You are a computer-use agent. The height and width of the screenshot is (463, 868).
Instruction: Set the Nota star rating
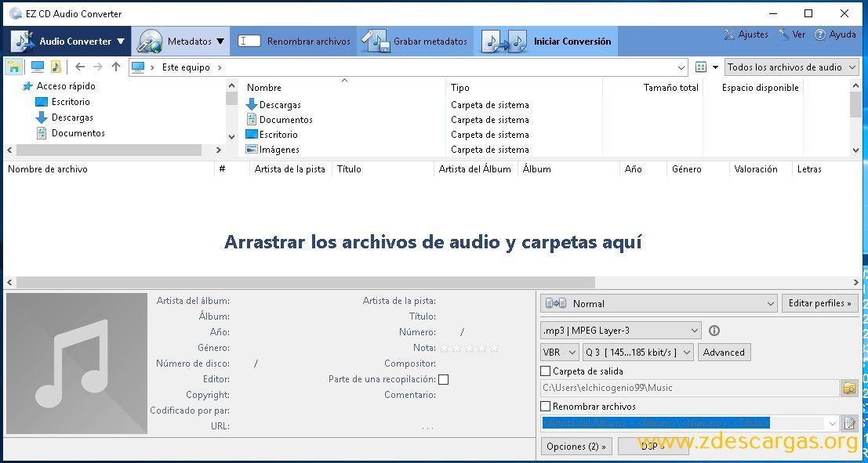click(x=469, y=348)
